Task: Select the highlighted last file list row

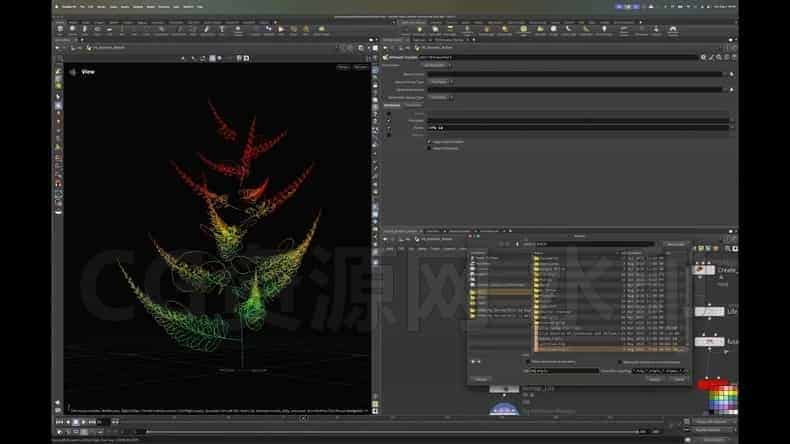Action: pyautogui.click(x=611, y=349)
